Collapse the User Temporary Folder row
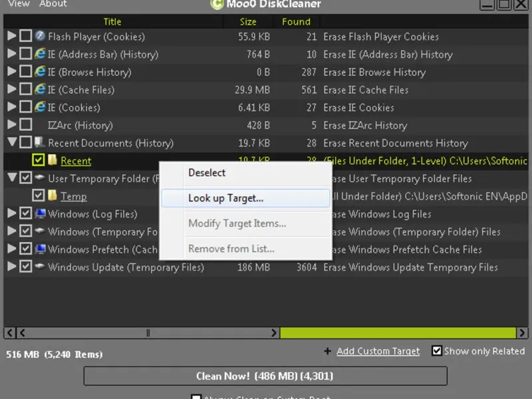The height and width of the screenshot is (399, 532). (12, 177)
